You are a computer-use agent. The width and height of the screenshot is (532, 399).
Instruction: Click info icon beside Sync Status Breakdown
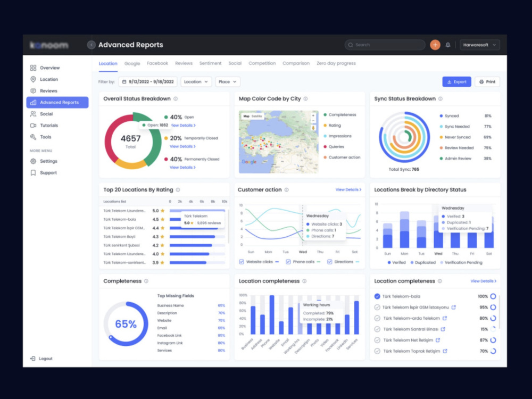click(440, 99)
